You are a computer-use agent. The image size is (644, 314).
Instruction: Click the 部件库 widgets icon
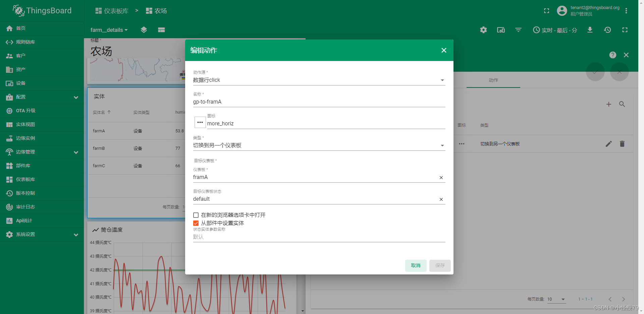click(x=9, y=166)
